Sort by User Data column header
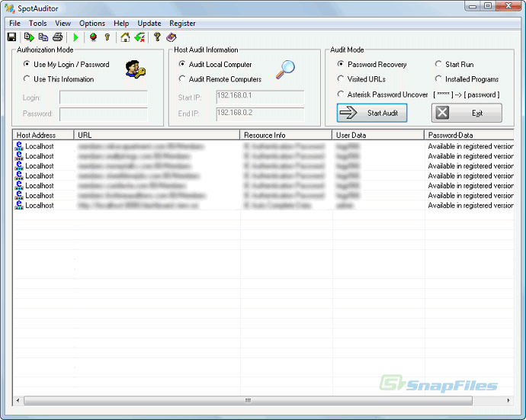This screenshot has width=526, height=420. click(378, 135)
